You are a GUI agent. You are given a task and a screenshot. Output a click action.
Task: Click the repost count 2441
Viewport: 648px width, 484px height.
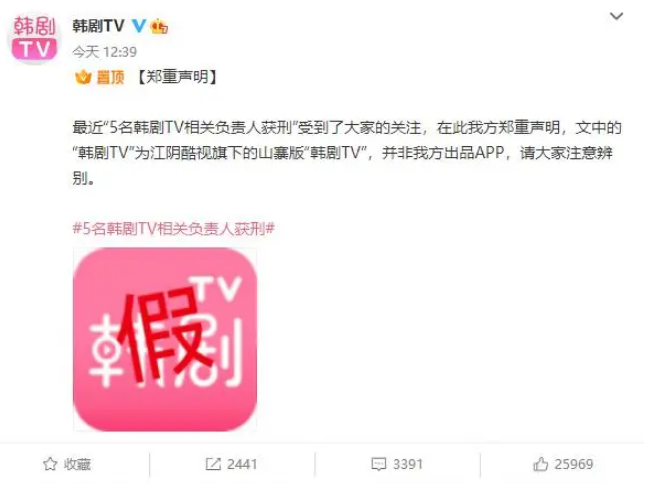[x=242, y=464]
